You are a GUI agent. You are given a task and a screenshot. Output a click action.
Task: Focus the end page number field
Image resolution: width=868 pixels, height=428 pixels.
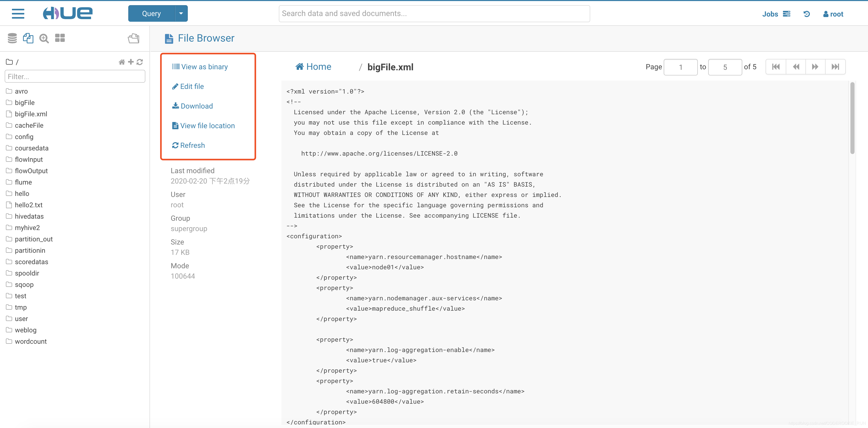725,67
